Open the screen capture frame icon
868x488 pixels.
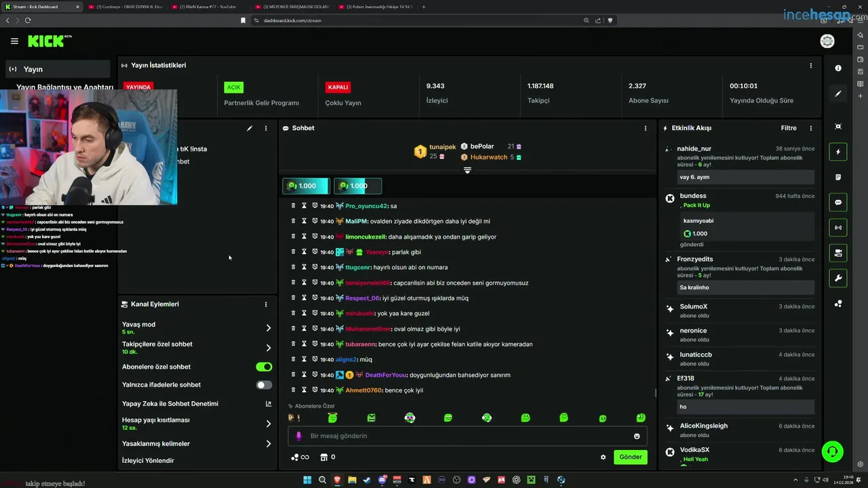coord(838,127)
